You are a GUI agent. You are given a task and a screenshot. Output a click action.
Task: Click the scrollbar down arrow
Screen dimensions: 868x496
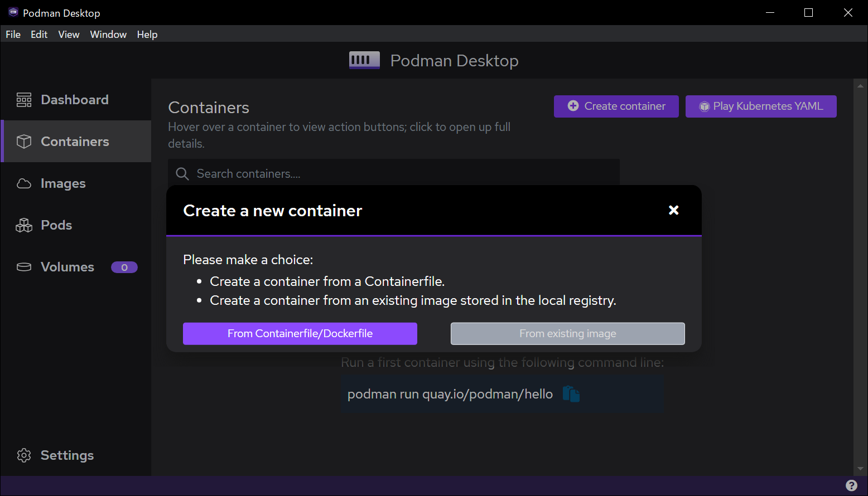860,469
